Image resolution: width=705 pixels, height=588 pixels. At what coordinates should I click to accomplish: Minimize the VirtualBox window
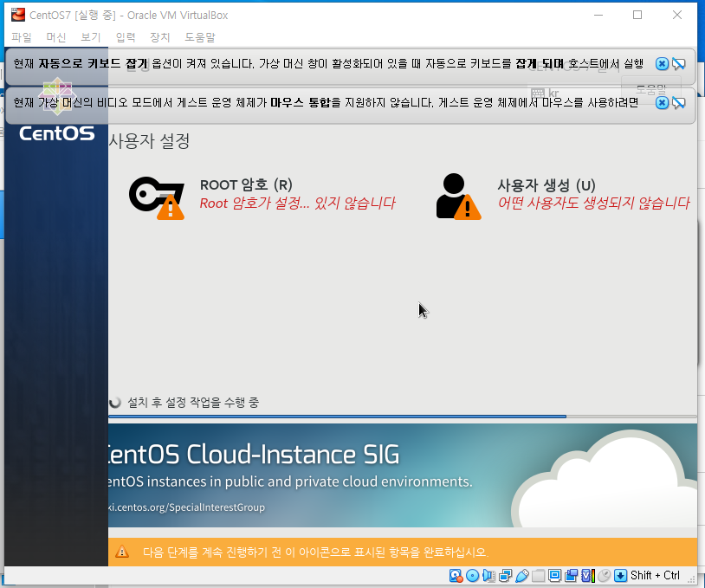598,15
